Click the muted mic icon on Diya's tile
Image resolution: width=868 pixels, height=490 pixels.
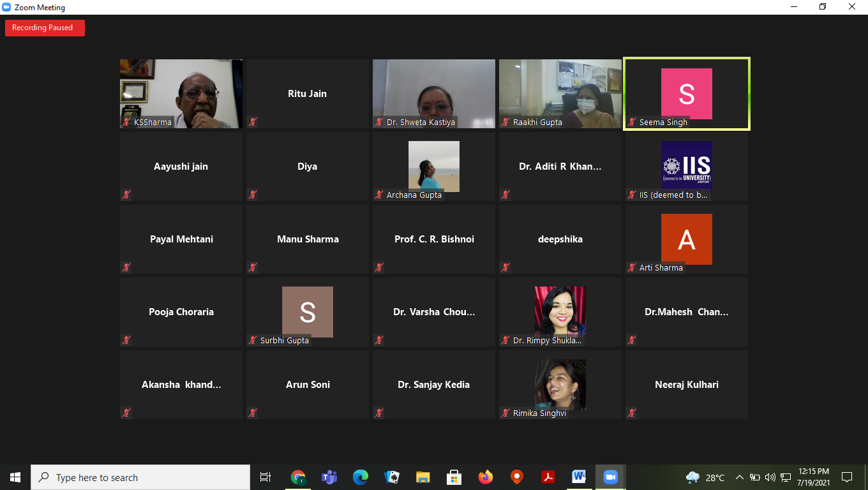click(x=253, y=195)
